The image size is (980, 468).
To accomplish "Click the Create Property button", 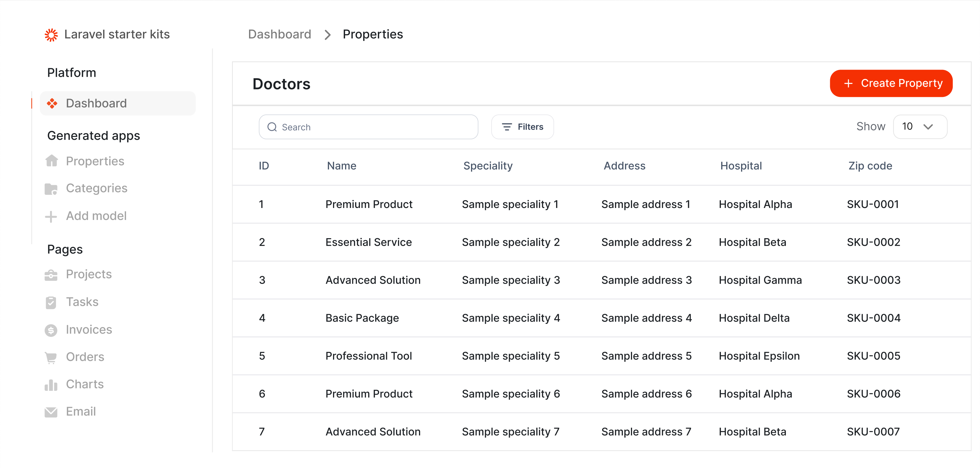I will click(891, 83).
